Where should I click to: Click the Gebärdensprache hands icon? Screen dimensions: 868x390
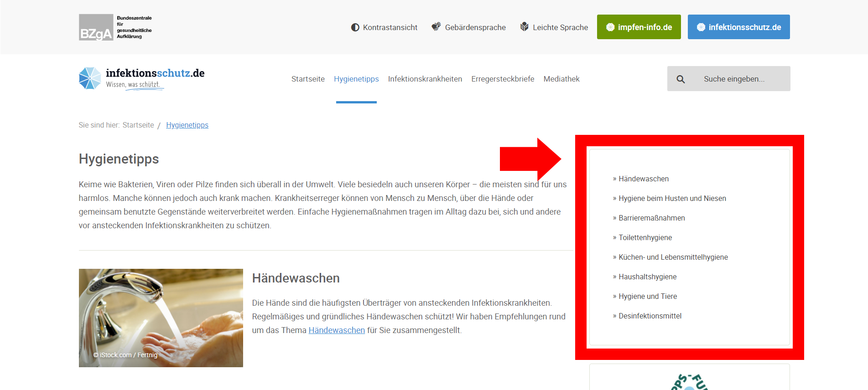[x=437, y=27]
